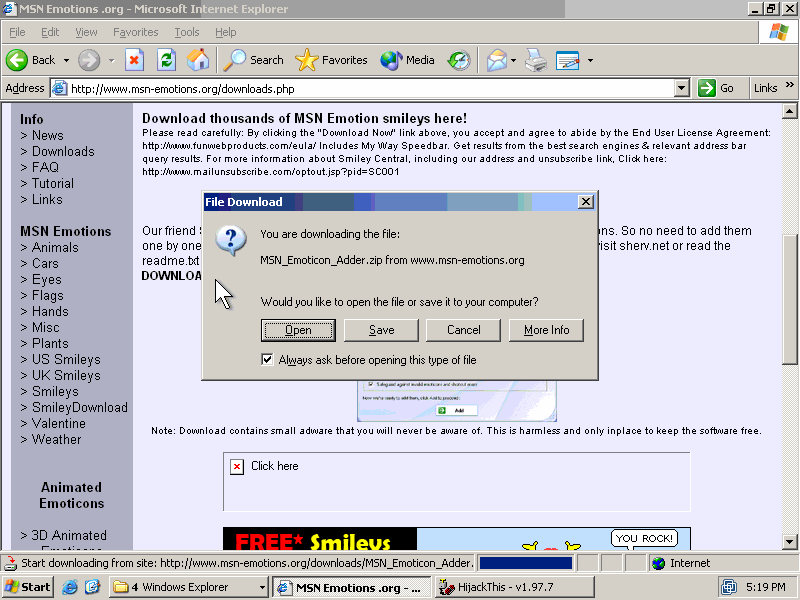Browse the Flags emotions category

pyautogui.click(x=47, y=295)
